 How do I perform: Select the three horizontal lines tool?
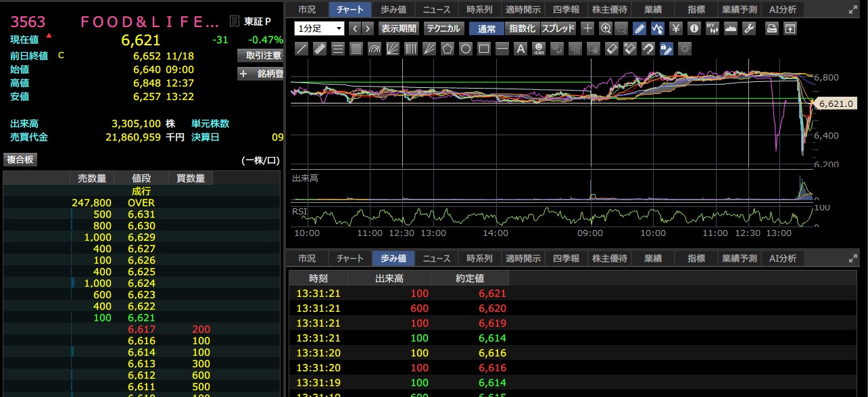click(x=339, y=49)
